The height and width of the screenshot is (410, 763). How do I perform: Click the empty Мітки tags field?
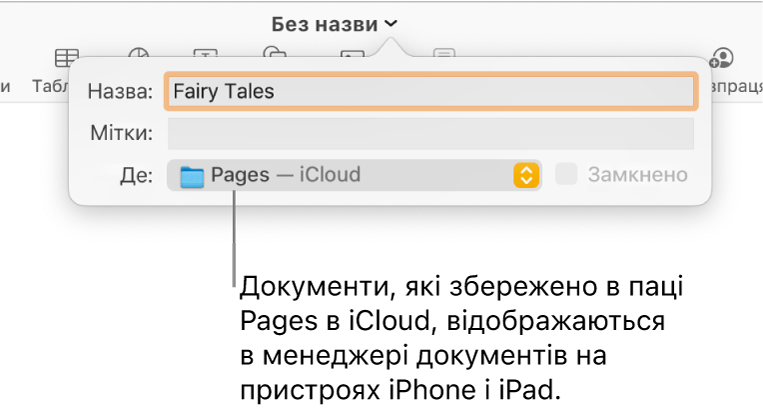click(430, 133)
